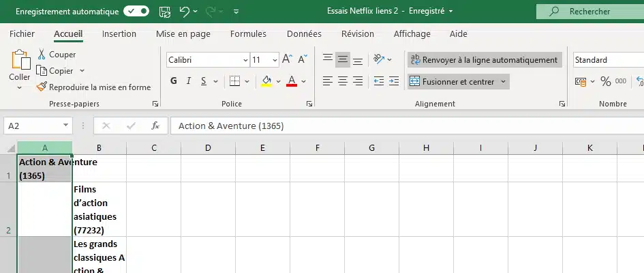Screen dimensions: 644x273
Task: Apply cell borders icon
Action: (234, 81)
